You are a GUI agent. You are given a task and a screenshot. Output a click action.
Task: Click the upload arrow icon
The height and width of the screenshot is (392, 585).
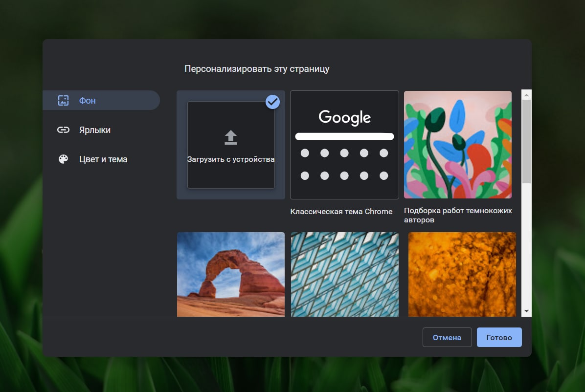tap(230, 137)
